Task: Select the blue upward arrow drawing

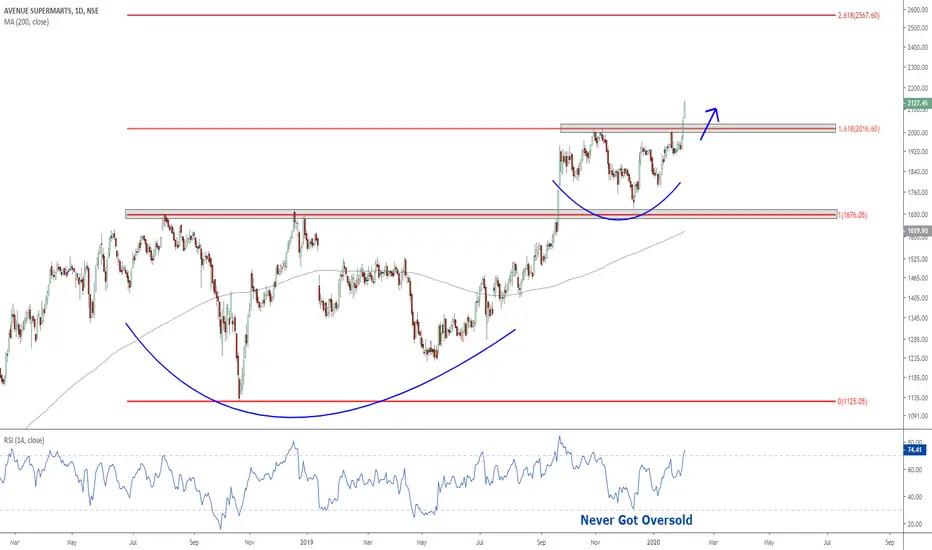Action: coord(710,123)
